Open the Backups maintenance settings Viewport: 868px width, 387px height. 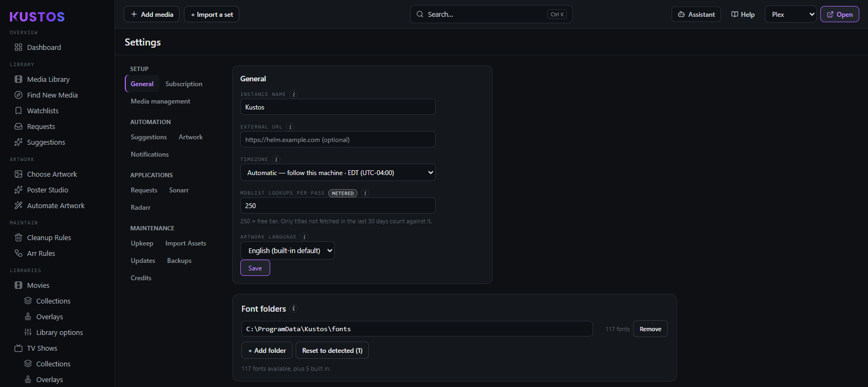[x=179, y=261]
